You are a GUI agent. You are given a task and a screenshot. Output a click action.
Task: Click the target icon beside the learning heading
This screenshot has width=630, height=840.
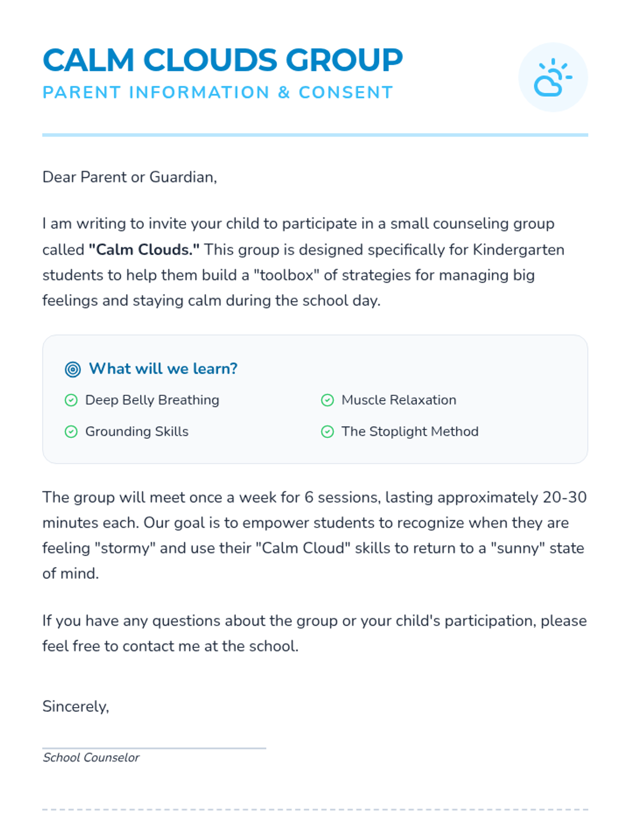[x=72, y=369]
